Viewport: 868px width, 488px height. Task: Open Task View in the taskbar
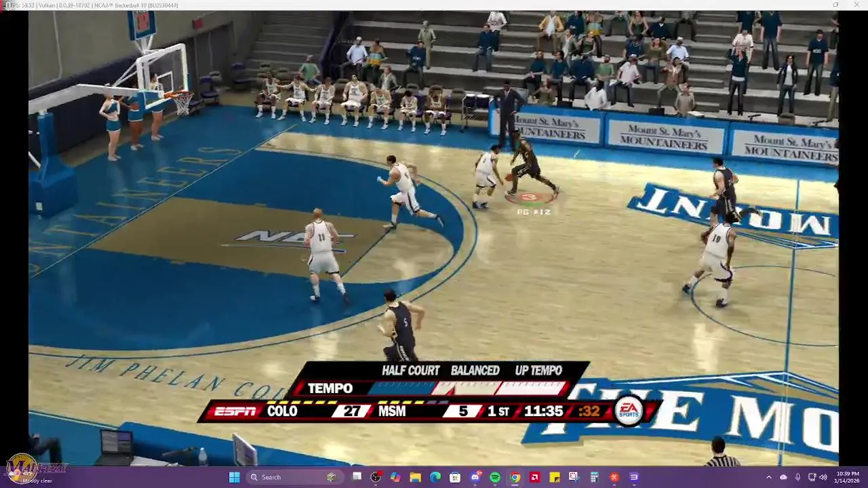click(x=357, y=477)
